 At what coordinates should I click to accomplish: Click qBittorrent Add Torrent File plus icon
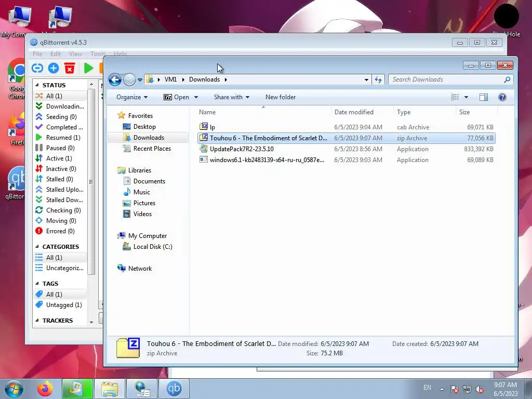coord(54,68)
